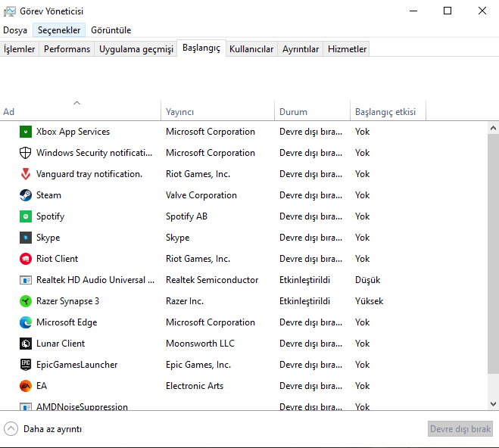The image size is (499, 448).
Task: Click the Xbox App Services icon
Action: (x=25, y=132)
